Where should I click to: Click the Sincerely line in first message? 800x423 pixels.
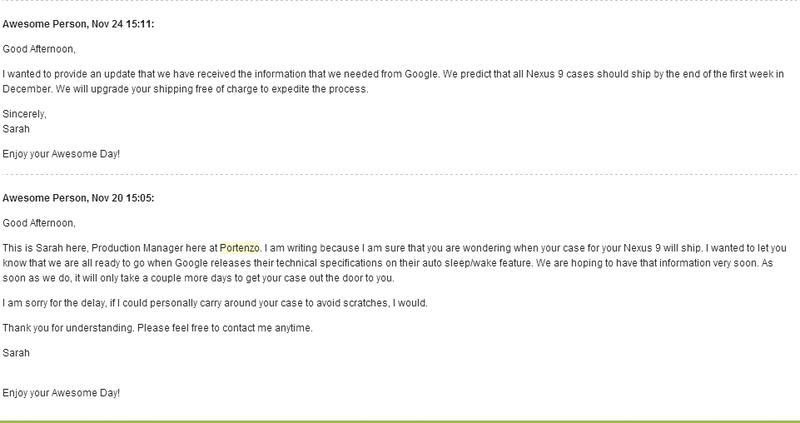click(x=24, y=114)
